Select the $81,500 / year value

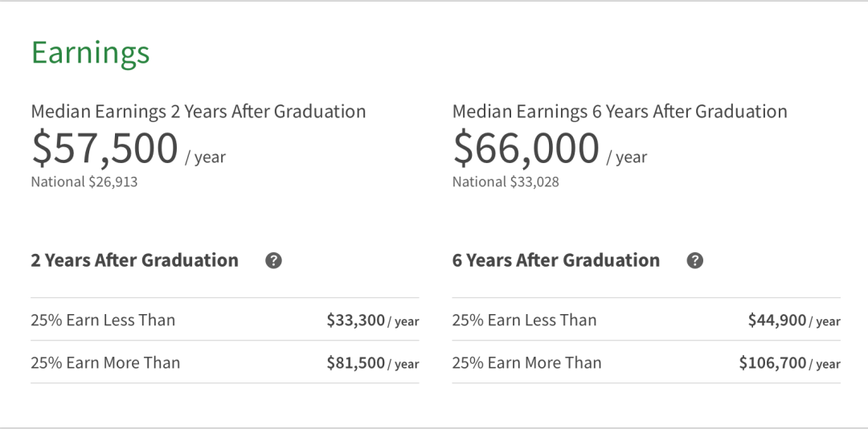pyautogui.click(x=373, y=363)
